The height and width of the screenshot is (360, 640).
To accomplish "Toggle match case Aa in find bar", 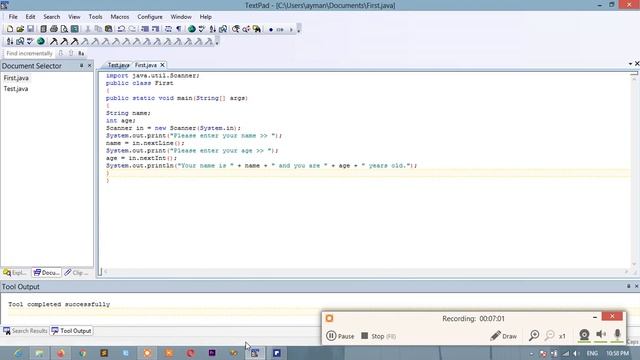I will 81,53.
